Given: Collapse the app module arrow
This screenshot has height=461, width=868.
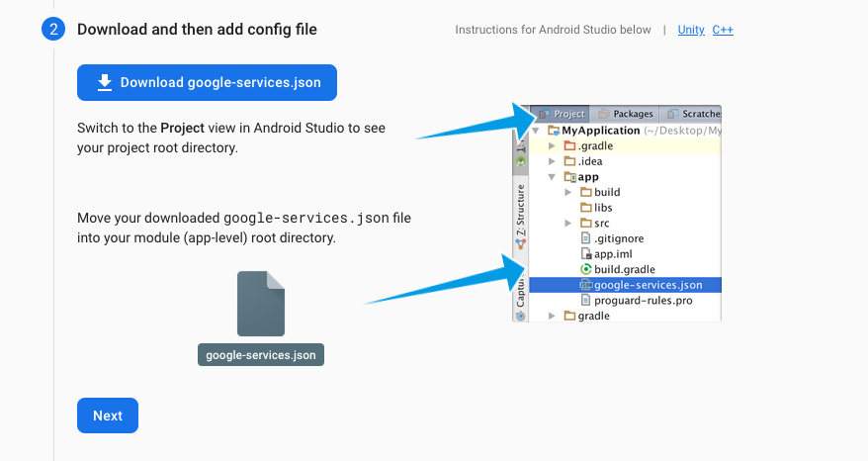Looking at the screenshot, I should click(x=552, y=177).
